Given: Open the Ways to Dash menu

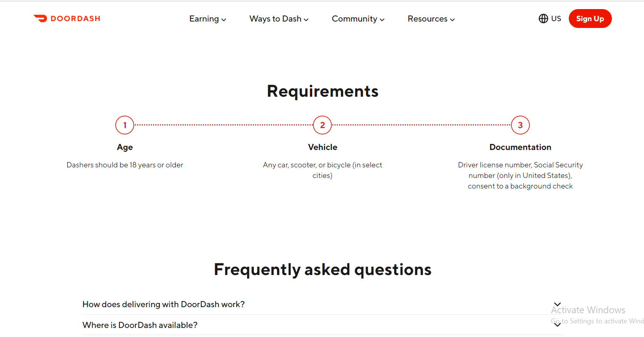Looking at the screenshot, I should [279, 19].
